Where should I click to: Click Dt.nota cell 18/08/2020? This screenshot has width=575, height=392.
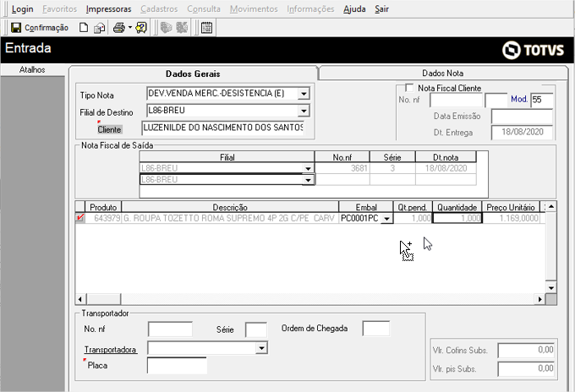(x=446, y=168)
